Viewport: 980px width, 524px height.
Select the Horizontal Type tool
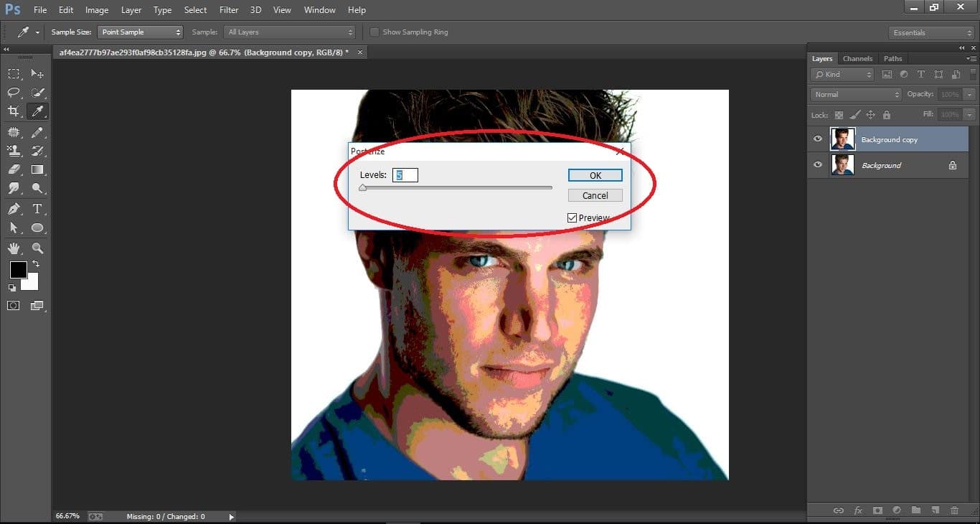click(x=37, y=207)
